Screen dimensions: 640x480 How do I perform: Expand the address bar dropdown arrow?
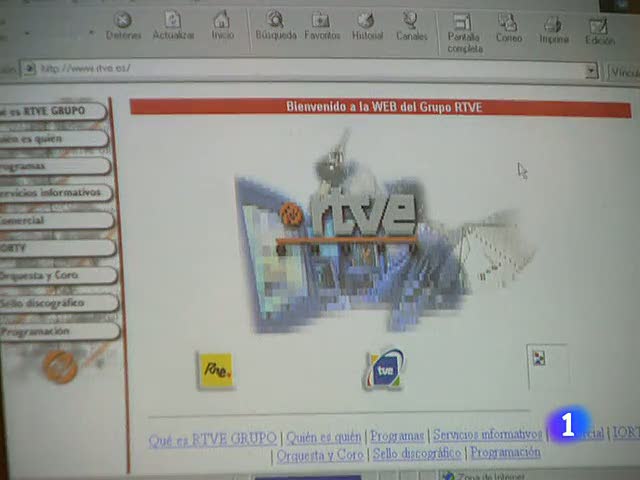point(592,71)
